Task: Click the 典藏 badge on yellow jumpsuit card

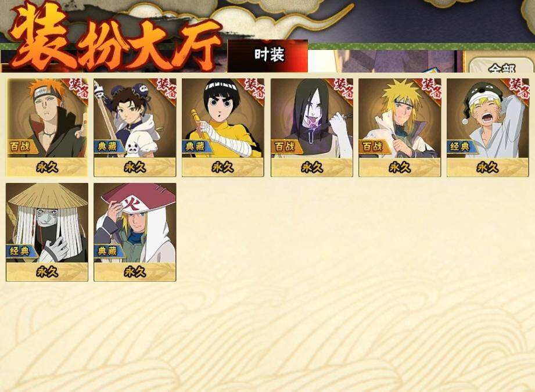Action: (x=196, y=147)
